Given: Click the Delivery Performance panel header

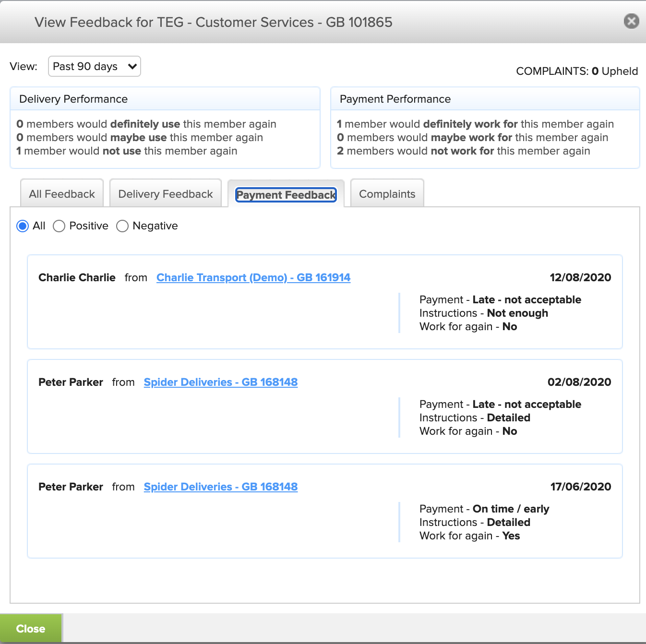Looking at the screenshot, I should (73, 99).
